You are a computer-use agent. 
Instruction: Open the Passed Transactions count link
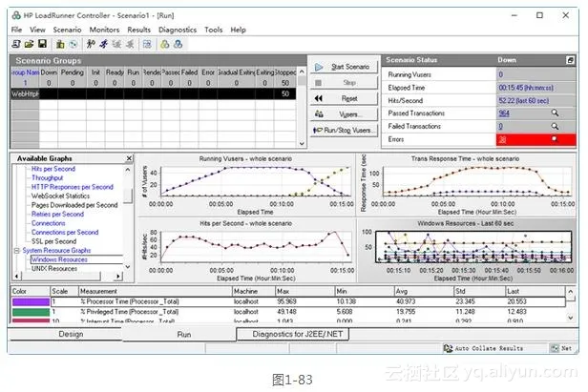pyautogui.click(x=504, y=113)
